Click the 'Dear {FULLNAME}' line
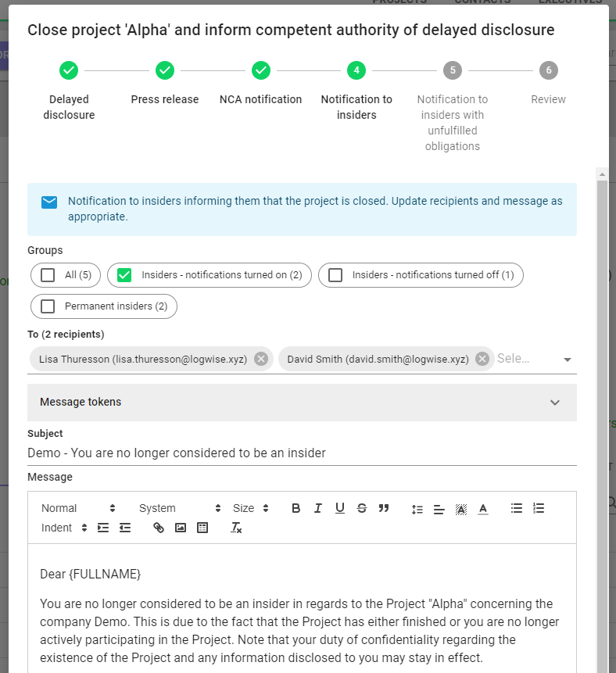Image resolution: width=616 pixels, height=673 pixels. point(90,575)
